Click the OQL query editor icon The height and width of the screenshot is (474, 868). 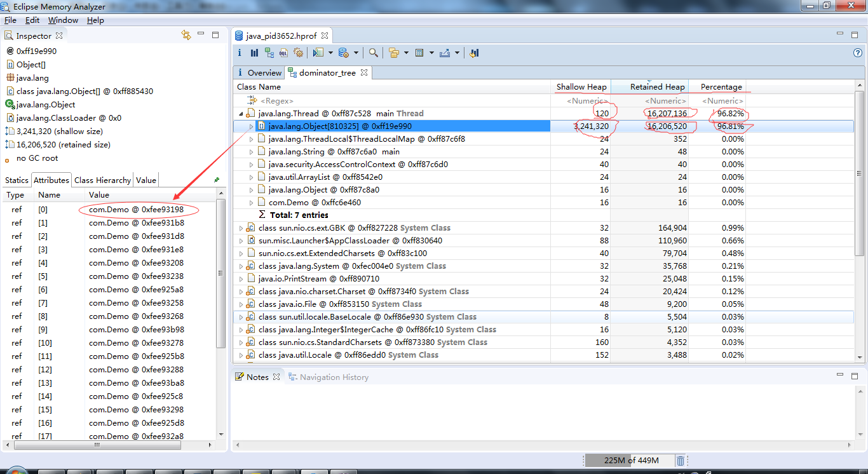283,53
